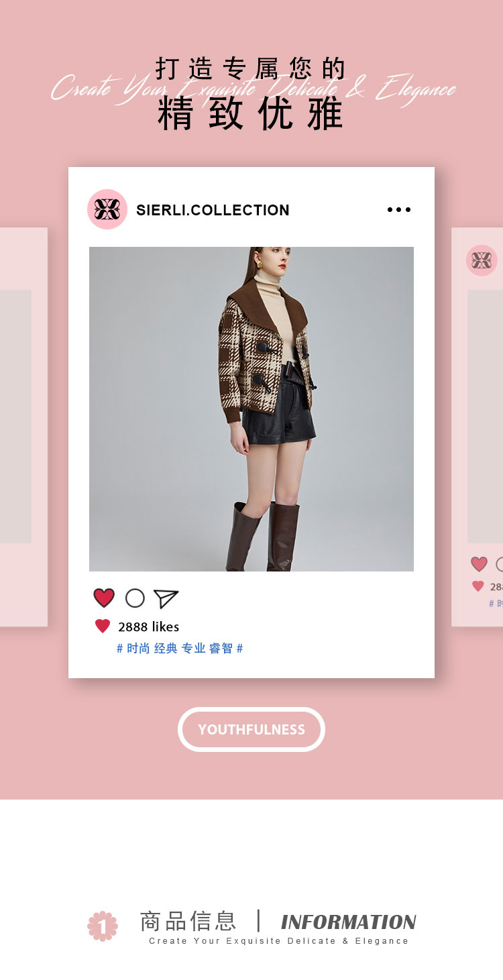503x980 pixels.
Task: Select the partially visible left post card
Action: 23,427
